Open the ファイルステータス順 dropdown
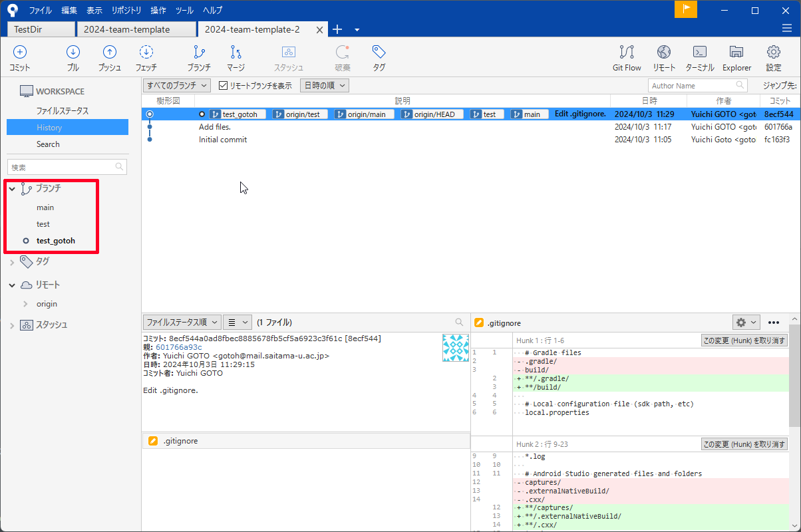The height and width of the screenshot is (532, 801). pos(182,322)
